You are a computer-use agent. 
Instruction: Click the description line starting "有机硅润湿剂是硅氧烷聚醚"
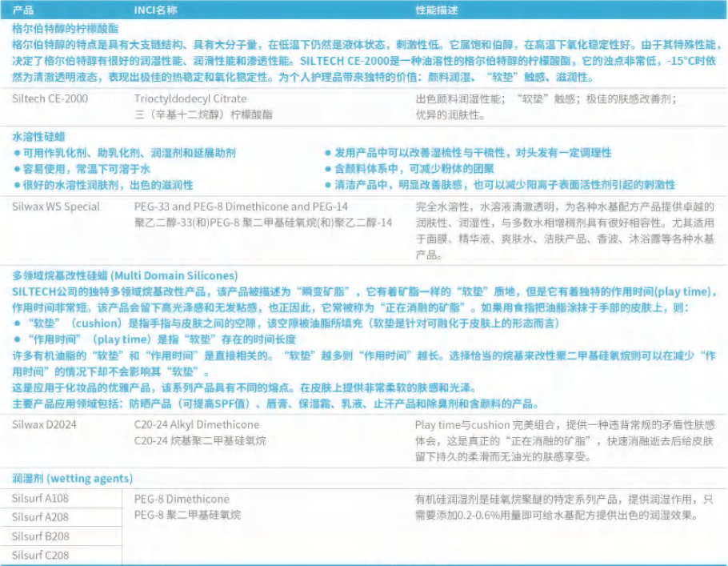click(x=564, y=500)
